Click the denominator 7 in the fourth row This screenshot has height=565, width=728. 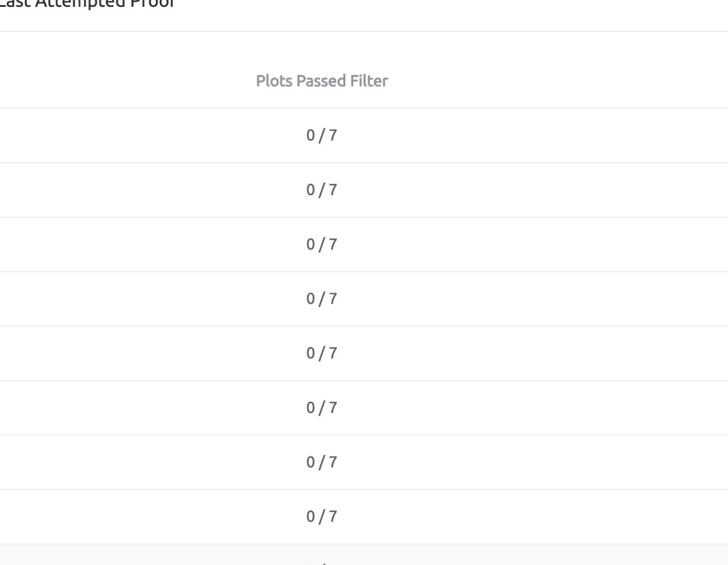(x=333, y=299)
